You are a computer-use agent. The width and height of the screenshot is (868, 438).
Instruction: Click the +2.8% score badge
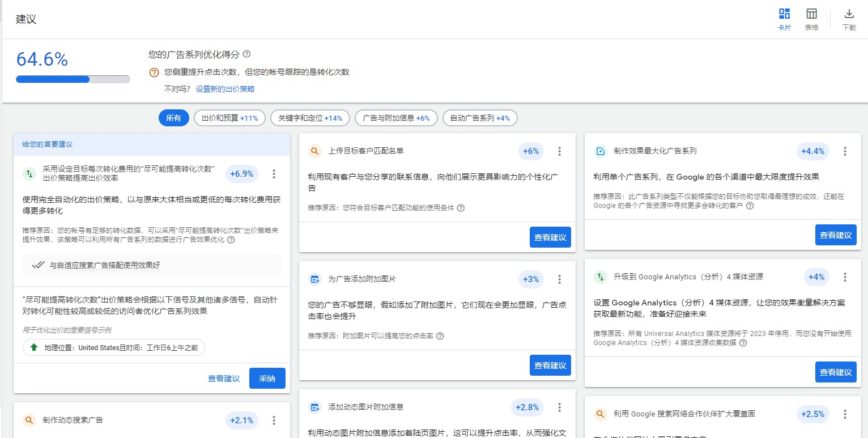click(527, 407)
